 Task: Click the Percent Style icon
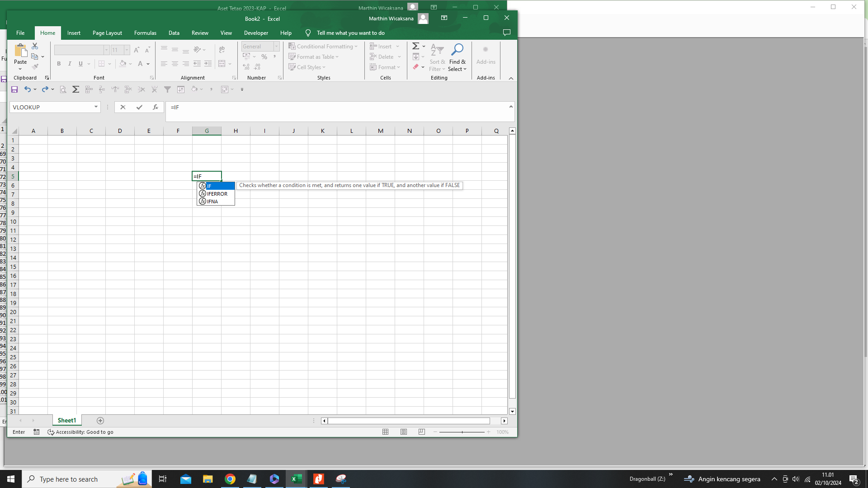(x=264, y=56)
